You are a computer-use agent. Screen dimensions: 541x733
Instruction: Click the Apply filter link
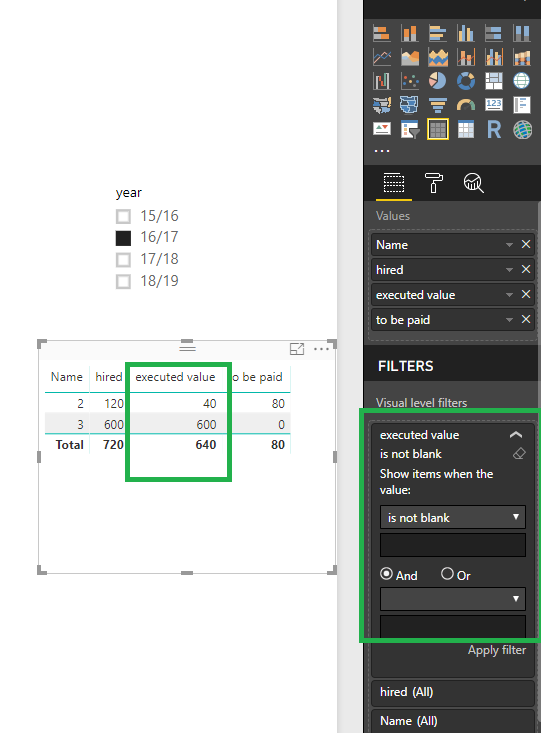[x=497, y=650]
